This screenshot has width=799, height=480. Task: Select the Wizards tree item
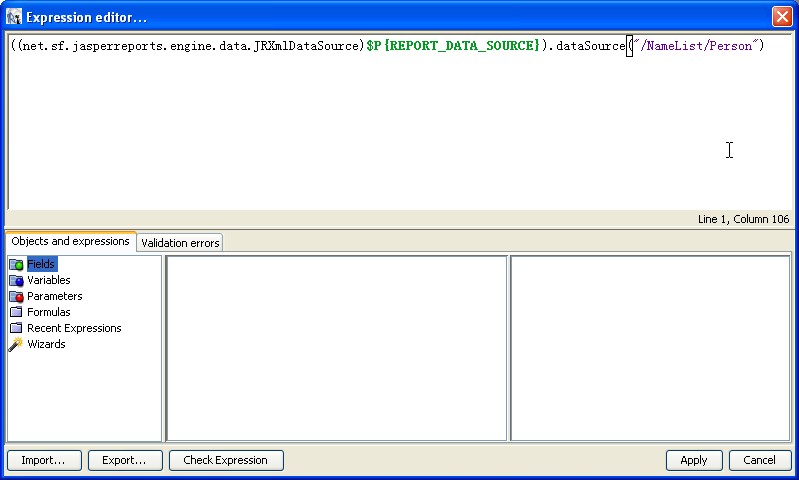46,344
